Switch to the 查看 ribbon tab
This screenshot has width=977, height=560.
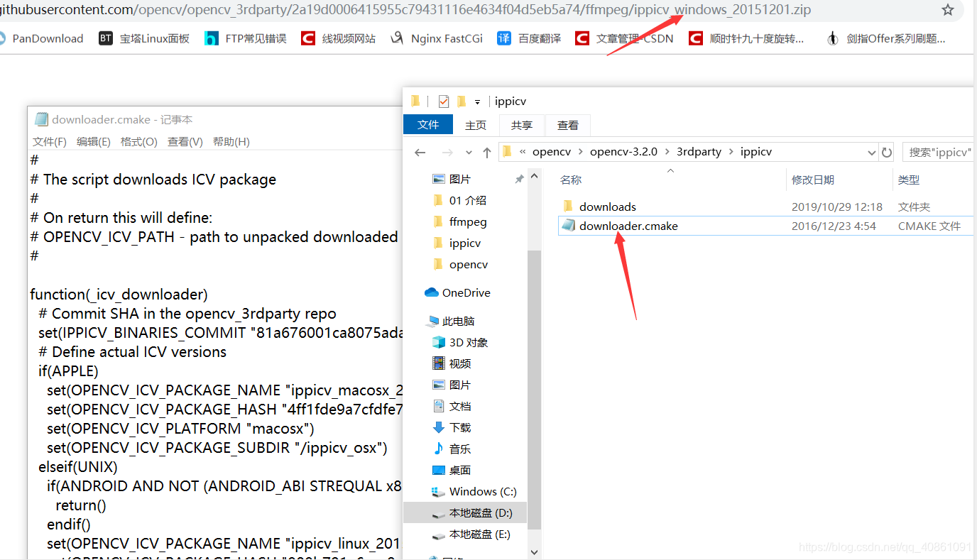(x=568, y=125)
